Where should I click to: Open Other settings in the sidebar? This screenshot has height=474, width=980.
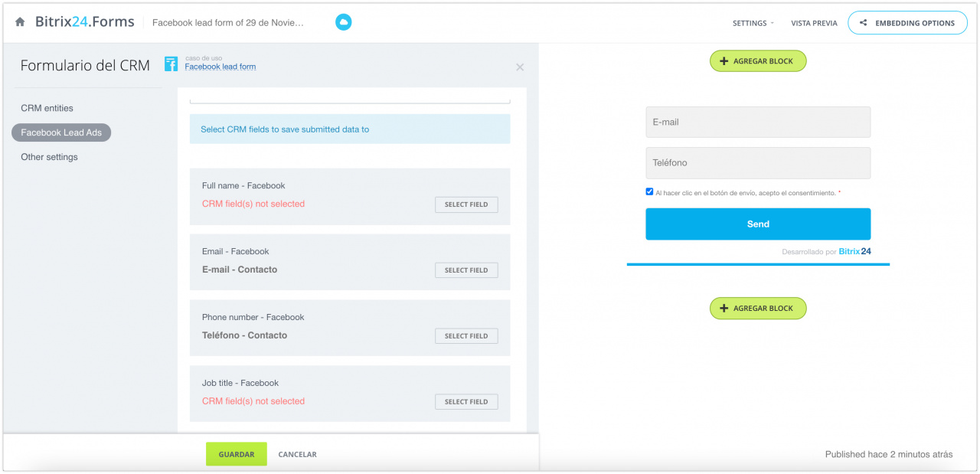click(49, 157)
